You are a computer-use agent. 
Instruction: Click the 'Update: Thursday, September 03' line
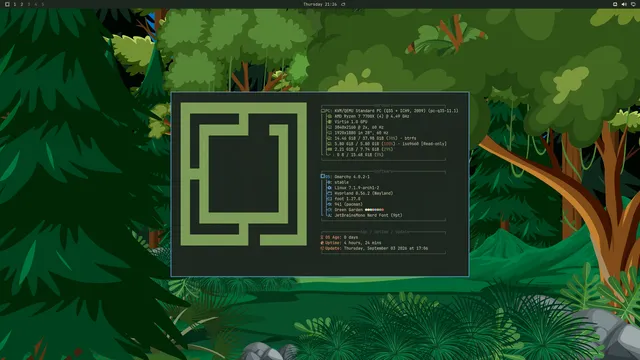[x=374, y=248]
